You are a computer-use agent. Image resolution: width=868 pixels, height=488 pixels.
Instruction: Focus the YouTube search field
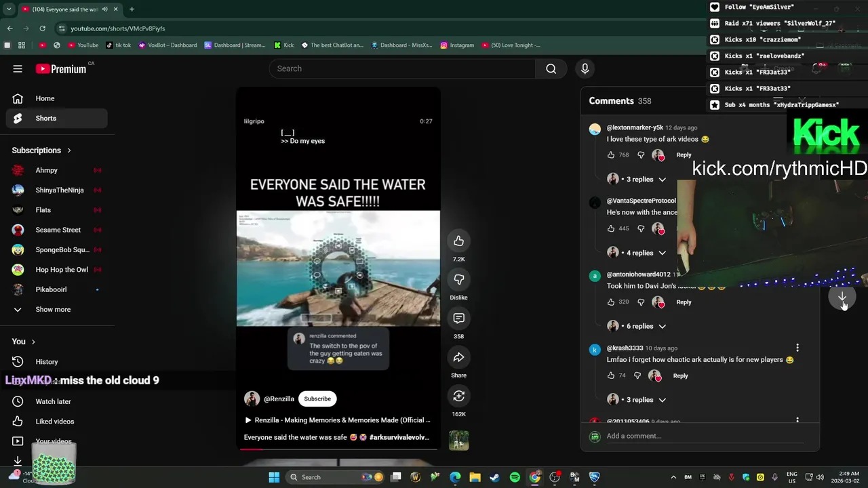(x=402, y=68)
